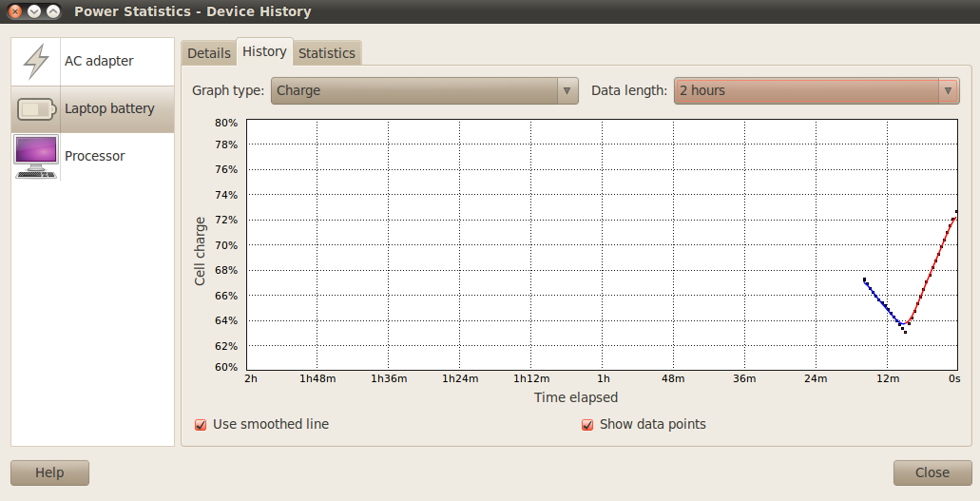The height and width of the screenshot is (501, 980).
Task: Switch to the Statistics tab
Action: (327, 53)
